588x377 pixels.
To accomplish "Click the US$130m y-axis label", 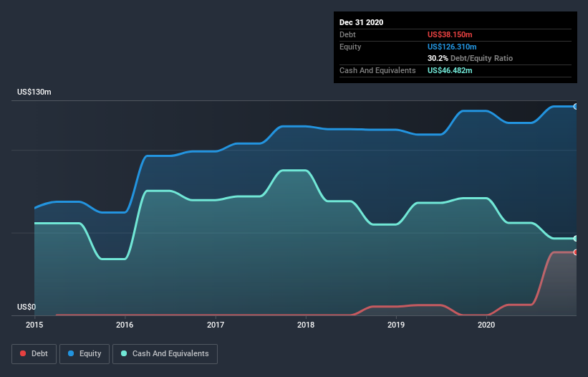I will point(34,92).
